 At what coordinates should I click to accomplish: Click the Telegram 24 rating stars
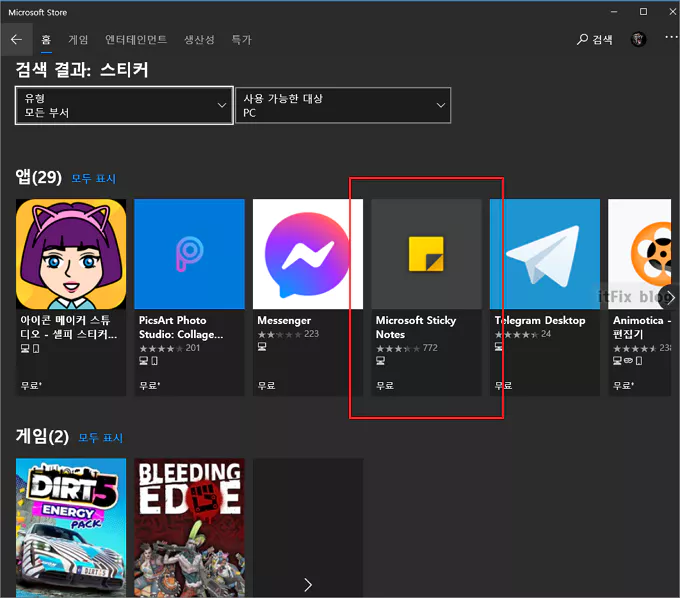(x=523, y=334)
